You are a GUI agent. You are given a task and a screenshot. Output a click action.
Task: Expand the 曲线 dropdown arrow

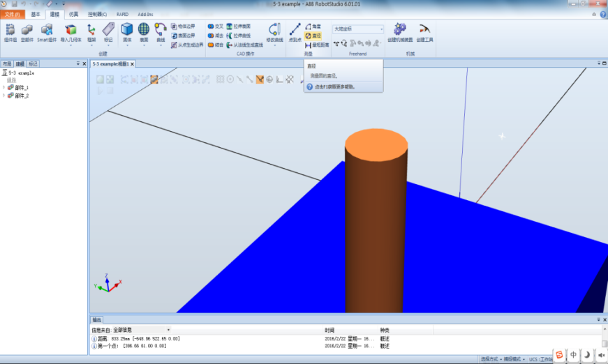(161, 45)
